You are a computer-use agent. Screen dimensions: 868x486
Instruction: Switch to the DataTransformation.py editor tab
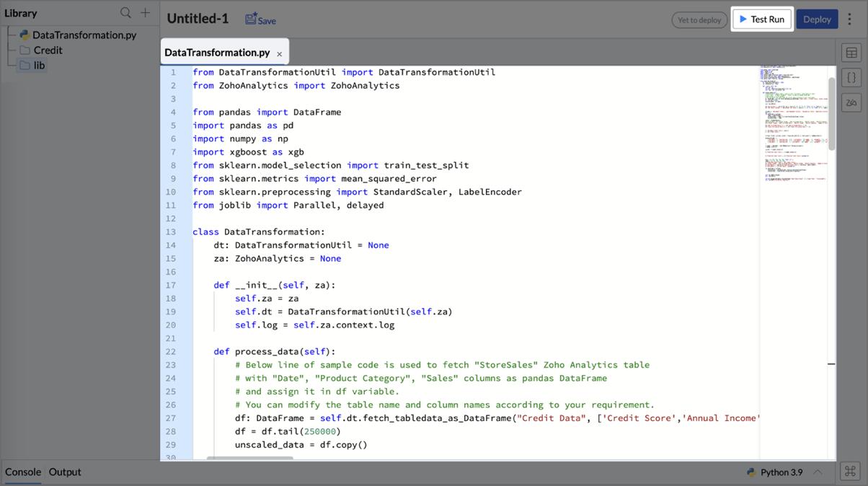[217, 53]
